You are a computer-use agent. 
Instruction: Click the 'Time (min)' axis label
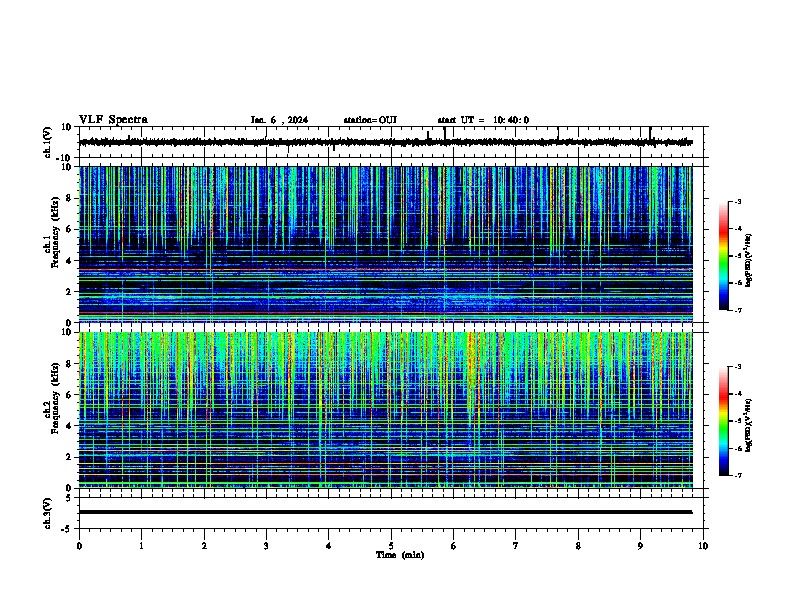[x=400, y=555]
